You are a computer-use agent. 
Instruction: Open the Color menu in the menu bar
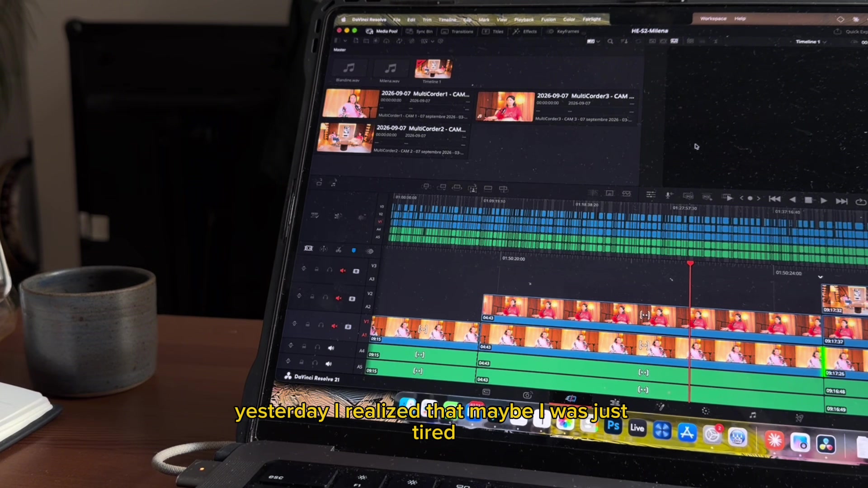click(x=569, y=19)
